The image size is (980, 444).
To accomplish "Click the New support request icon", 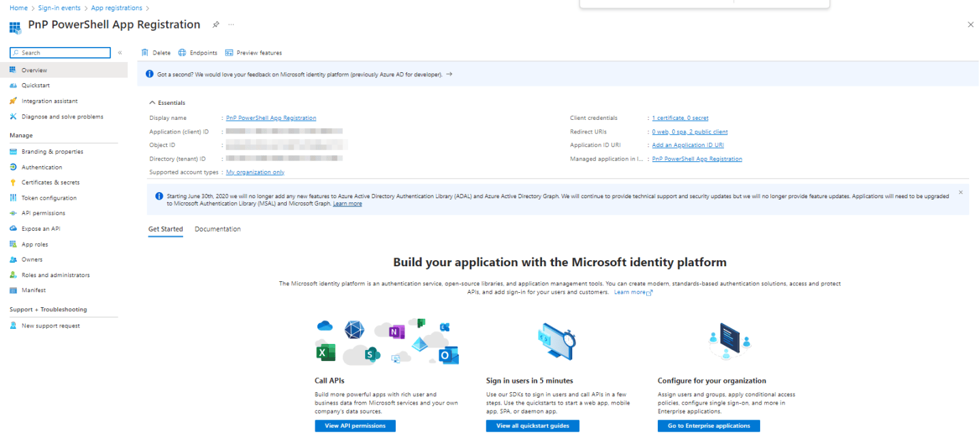I will (x=13, y=326).
